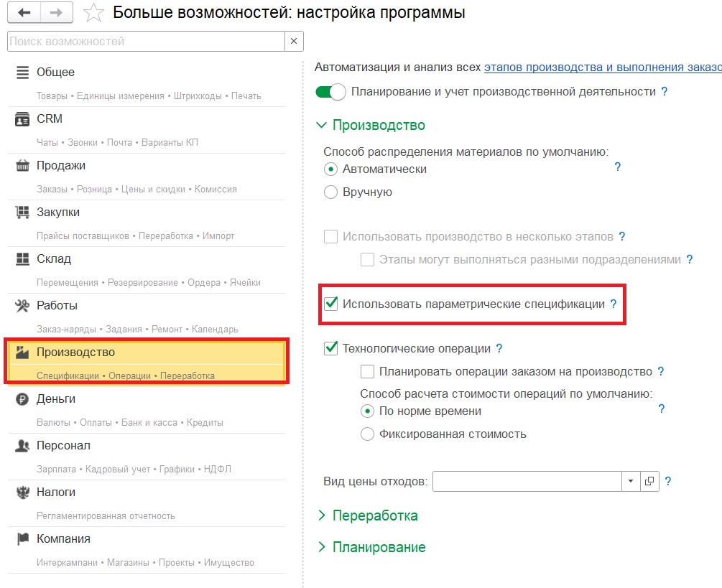Open help for parametric specifications
Screen dimensions: 722x588
pyautogui.click(x=614, y=304)
